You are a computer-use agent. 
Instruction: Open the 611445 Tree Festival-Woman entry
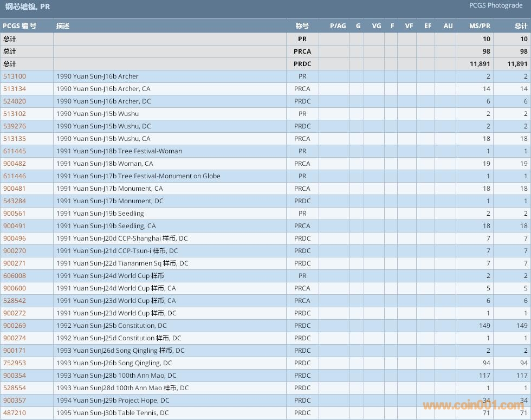15,151
